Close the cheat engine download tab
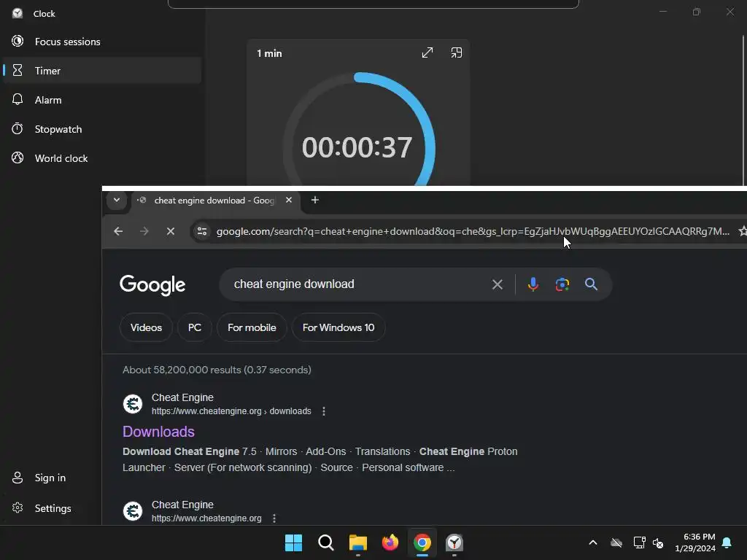 pos(289,200)
